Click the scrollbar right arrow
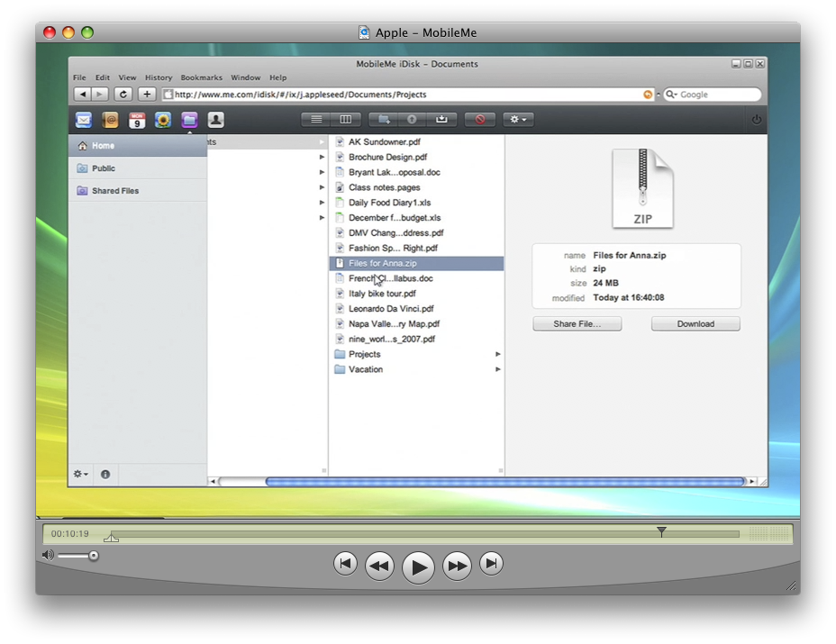 (751, 481)
